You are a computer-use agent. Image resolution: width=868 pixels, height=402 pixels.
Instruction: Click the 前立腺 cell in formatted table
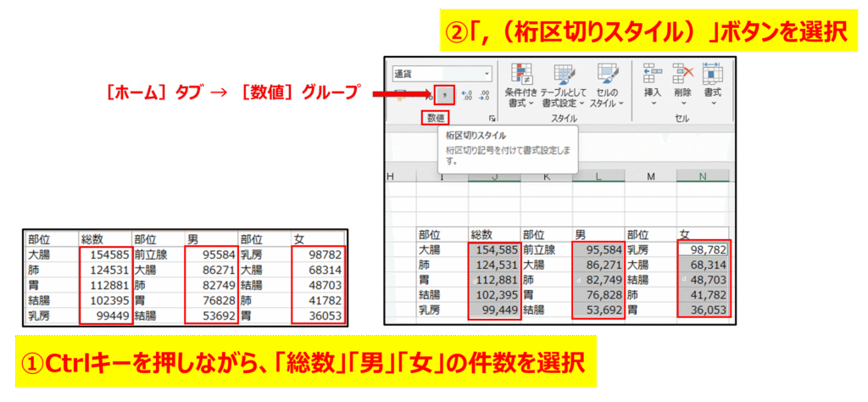pyautogui.click(x=546, y=249)
